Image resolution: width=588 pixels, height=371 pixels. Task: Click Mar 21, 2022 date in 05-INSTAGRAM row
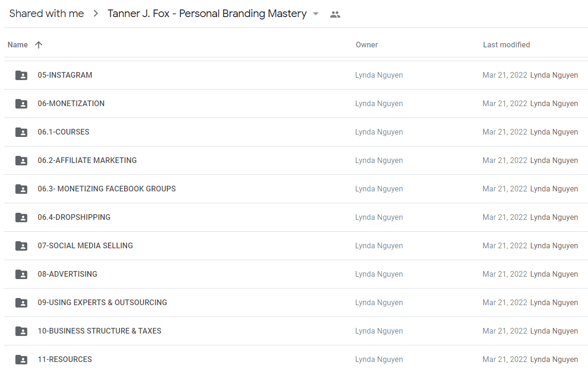(505, 75)
